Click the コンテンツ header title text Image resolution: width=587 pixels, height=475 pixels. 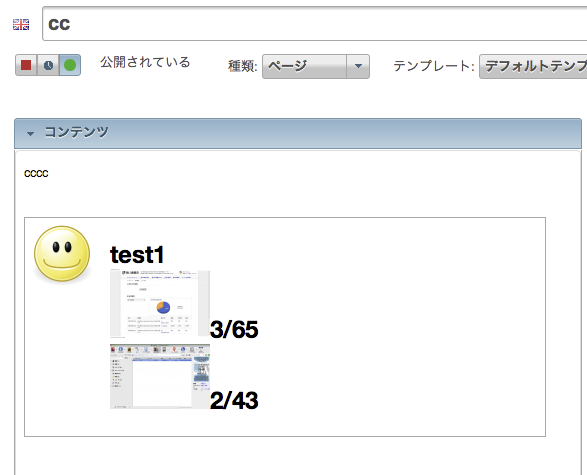[76, 132]
